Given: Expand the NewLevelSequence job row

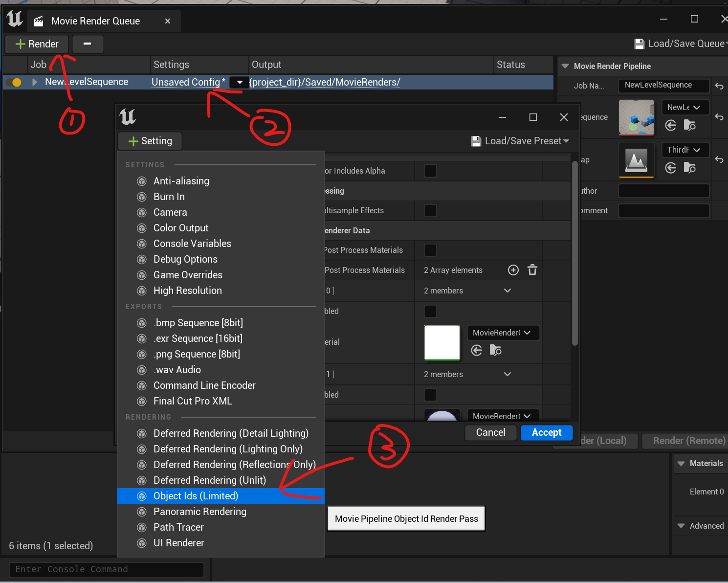Looking at the screenshot, I should tap(35, 82).
